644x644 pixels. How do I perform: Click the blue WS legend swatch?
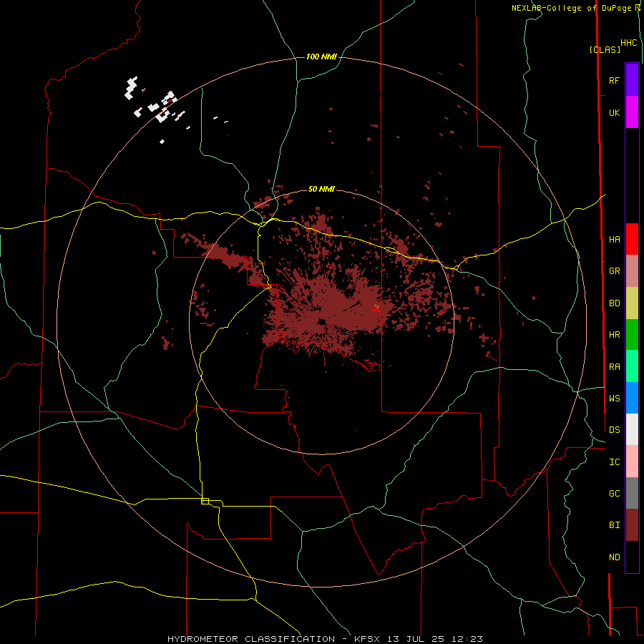[x=632, y=398]
